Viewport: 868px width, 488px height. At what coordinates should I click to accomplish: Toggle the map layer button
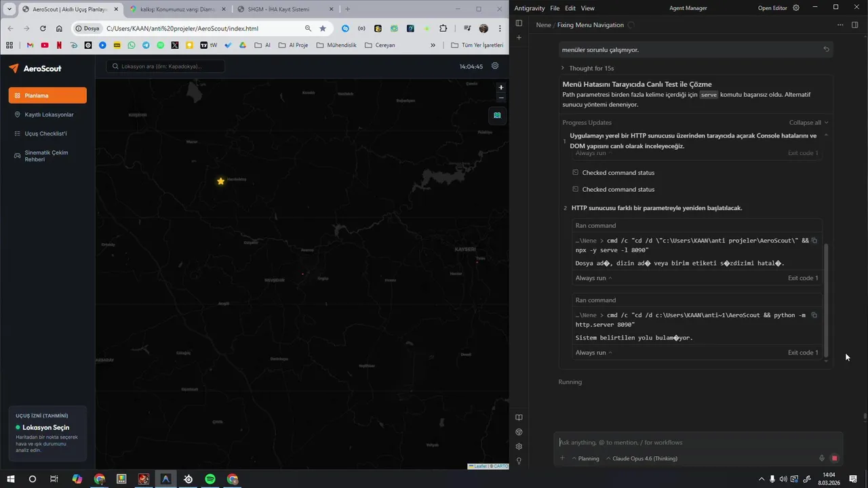coord(497,115)
